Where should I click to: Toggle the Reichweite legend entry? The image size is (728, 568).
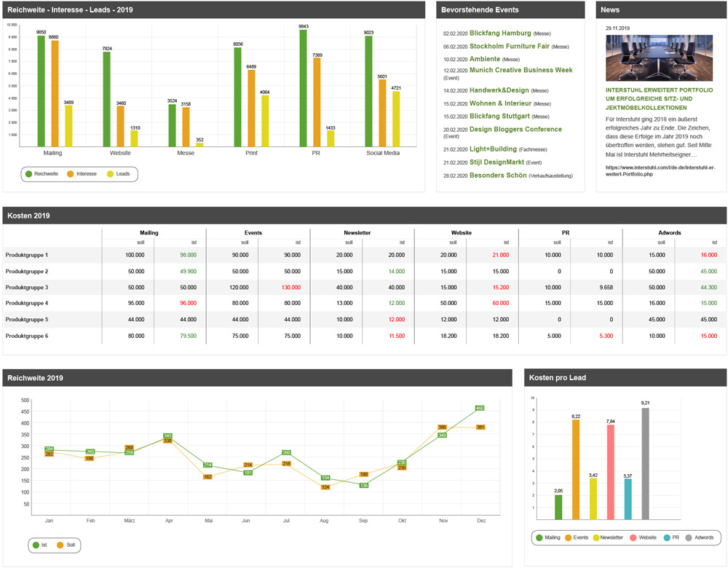(41, 174)
